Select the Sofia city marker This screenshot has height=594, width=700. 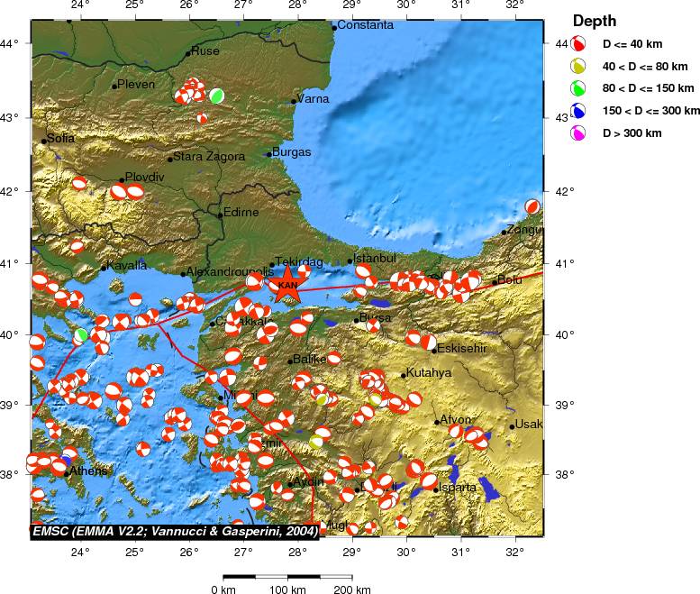pos(44,141)
